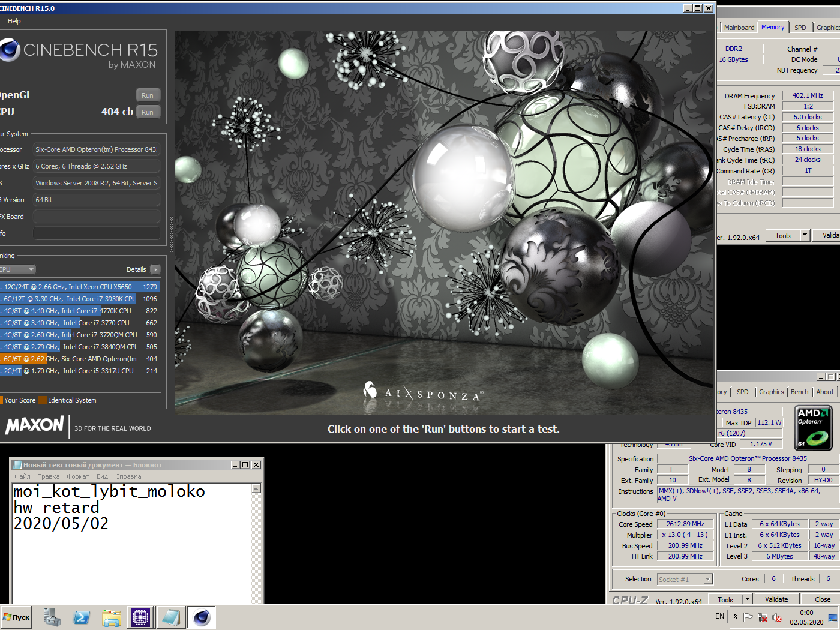
Task: Select the Six-Core AMD Opteron ranking row
Action: [80, 359]
